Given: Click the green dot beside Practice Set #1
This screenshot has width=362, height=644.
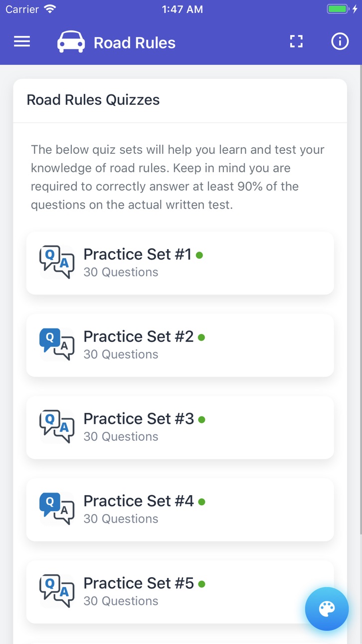Looking at the screenshot, I should pyautogui.click(x=199, y=255).
